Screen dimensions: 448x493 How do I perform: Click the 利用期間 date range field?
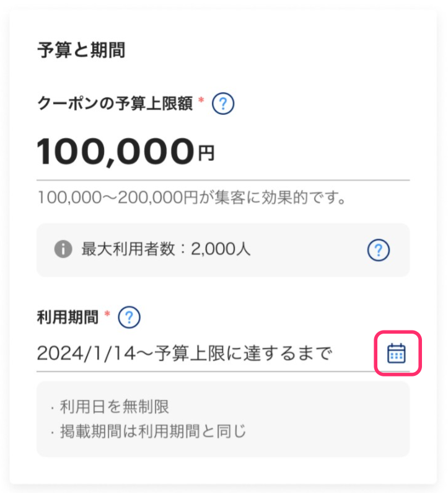point(185,353)
